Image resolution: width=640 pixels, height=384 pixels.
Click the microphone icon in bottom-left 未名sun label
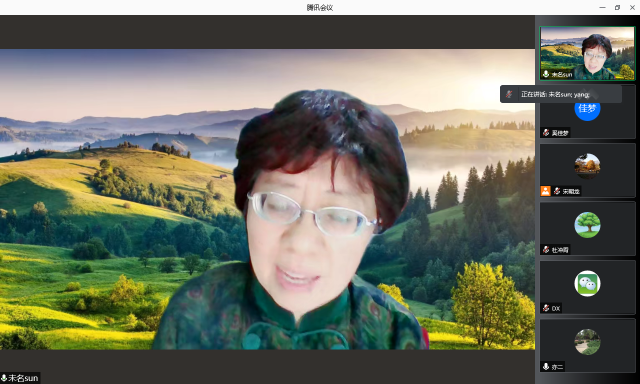pyautogui.click(x=4, y=378)
